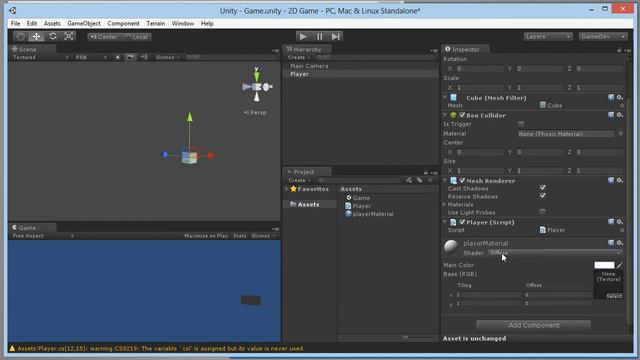Open Box Collider gear menu
Viewport: 640px width, 360px height.
(620, 115)
